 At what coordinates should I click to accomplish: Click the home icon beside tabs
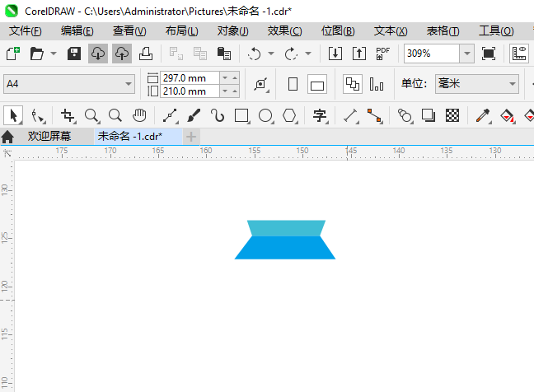[7, 137]
